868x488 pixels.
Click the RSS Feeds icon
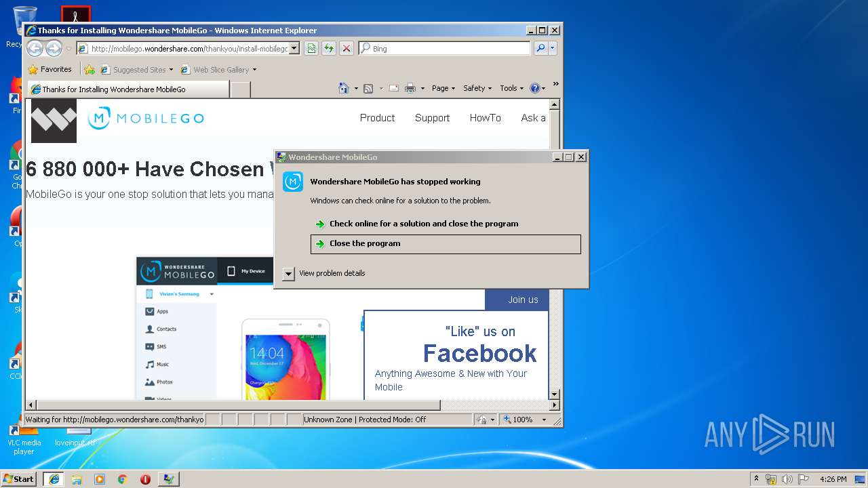point(368,88)
